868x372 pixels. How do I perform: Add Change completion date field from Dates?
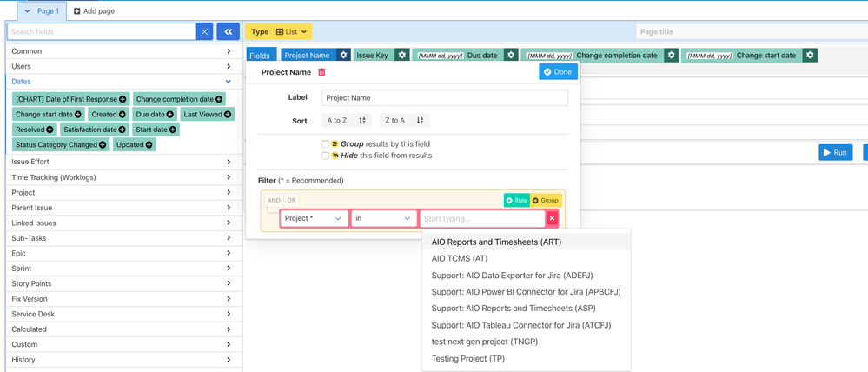179,99
